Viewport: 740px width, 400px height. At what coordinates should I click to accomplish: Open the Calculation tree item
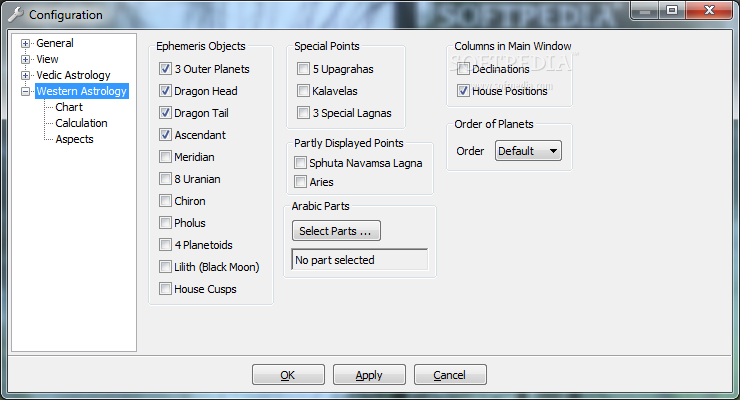click(x=81, y=123)
